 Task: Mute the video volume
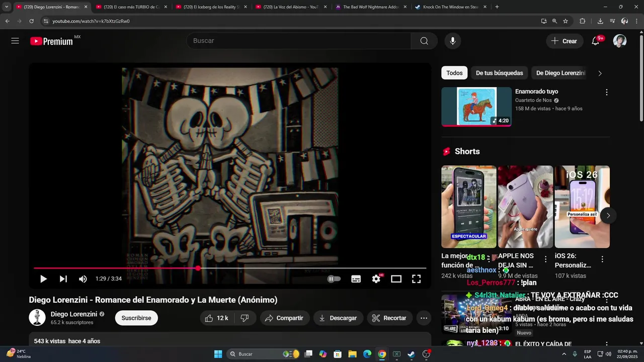pos(83,279)
